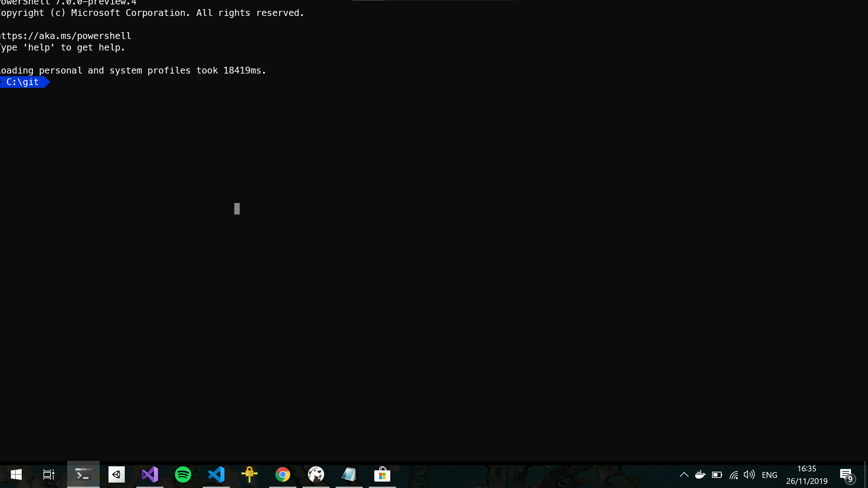Launch Google Chrome
This screenshot has width=868, height=488.
(283, 474)
